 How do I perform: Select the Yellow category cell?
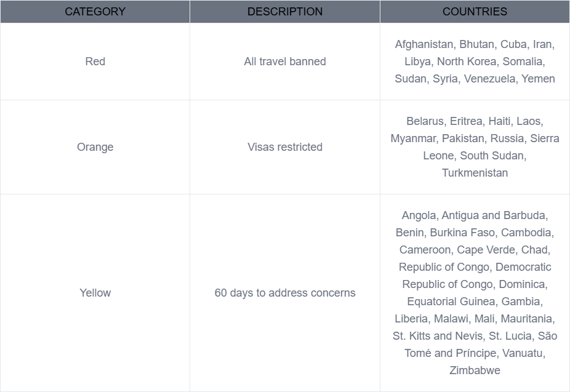click(95, 293)
